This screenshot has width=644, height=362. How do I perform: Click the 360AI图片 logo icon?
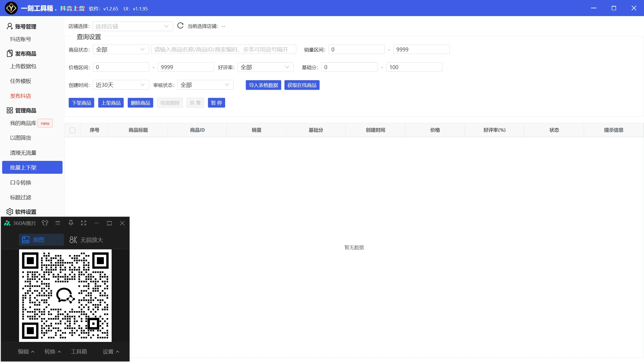(x=7, y=223)
